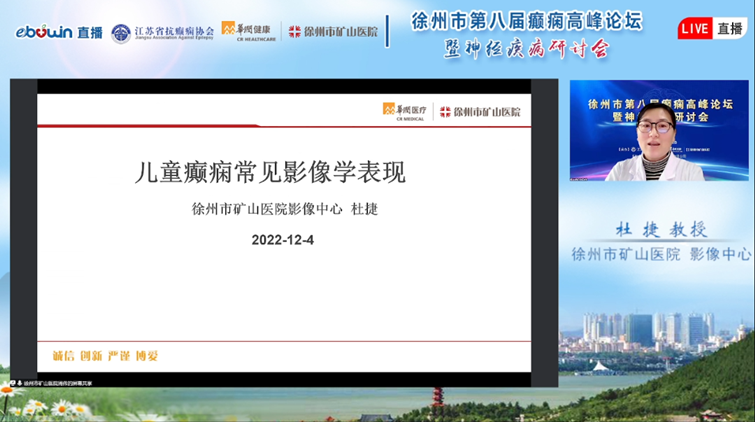755x422 pixels.
Task: Click the ebowin 直播 logo
Action: tap(56, 32)
